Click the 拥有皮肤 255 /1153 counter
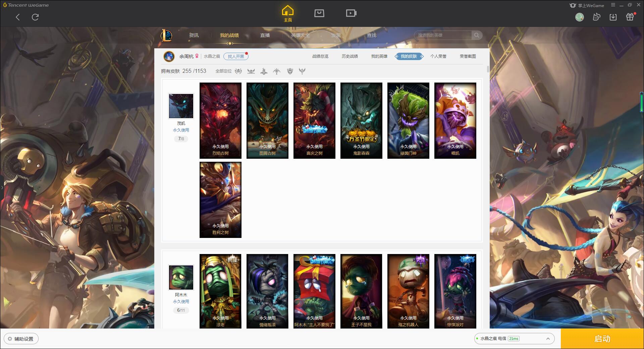This screenshot has height=349, width=644. 183,71
